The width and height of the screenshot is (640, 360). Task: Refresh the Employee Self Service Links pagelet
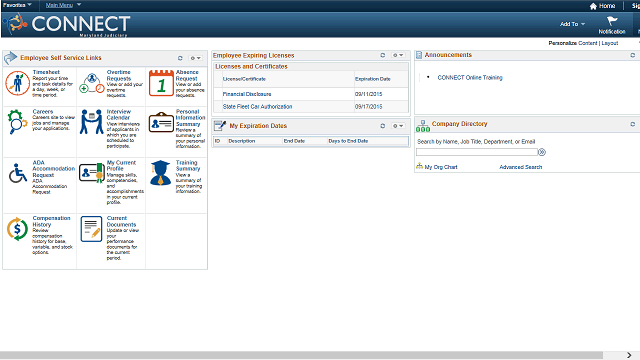click(x=180, y=58)
